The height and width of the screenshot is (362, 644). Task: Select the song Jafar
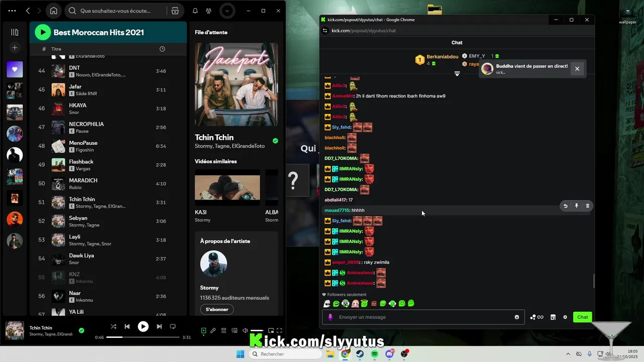[x=75, y=86]
